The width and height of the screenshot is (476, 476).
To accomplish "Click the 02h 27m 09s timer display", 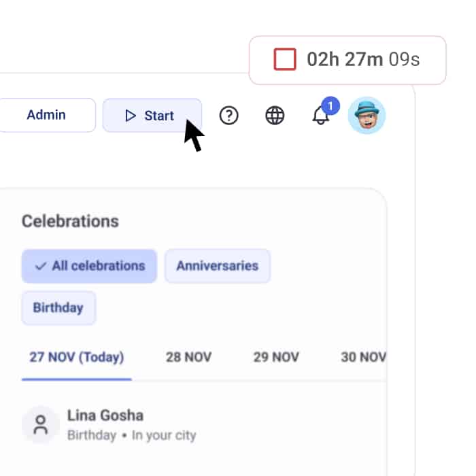I will 363,60.
